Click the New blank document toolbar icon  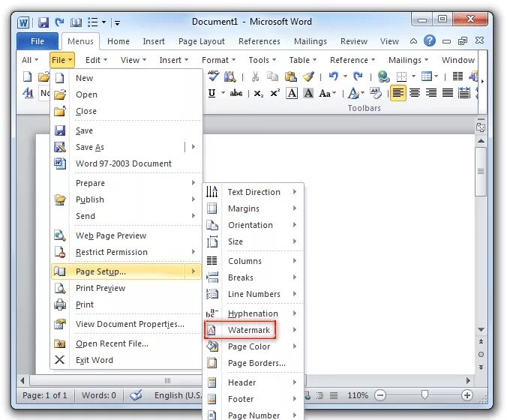(x=28, y=76)
